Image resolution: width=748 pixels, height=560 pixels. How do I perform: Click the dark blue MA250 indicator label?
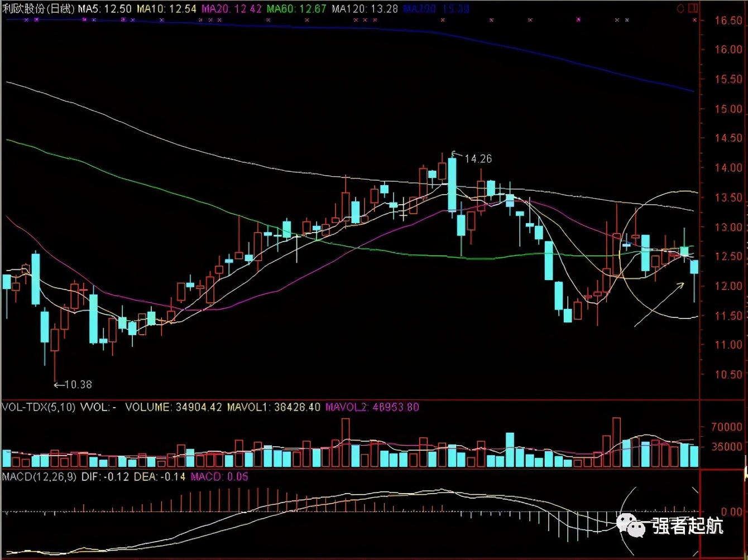click(x=437, y=9)
